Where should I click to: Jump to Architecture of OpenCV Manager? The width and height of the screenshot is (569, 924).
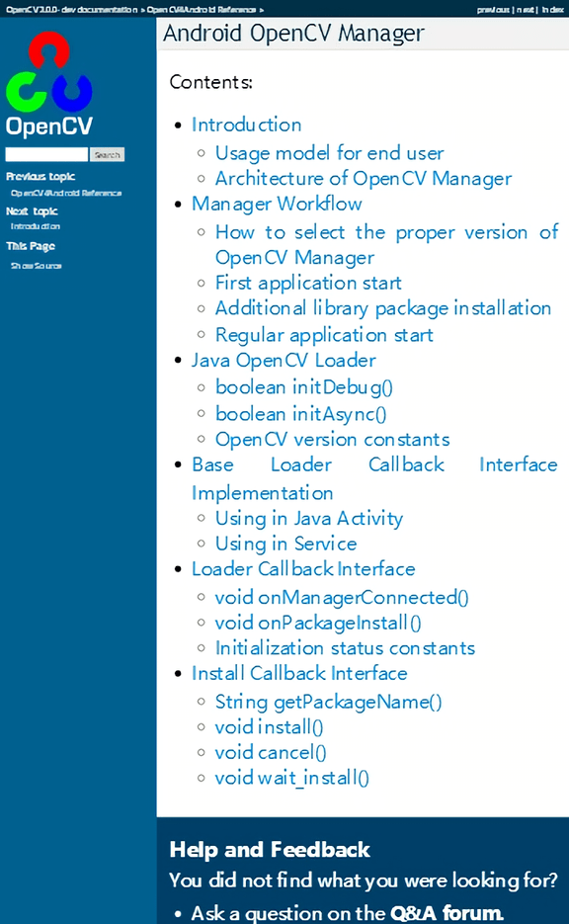point(364,179)
